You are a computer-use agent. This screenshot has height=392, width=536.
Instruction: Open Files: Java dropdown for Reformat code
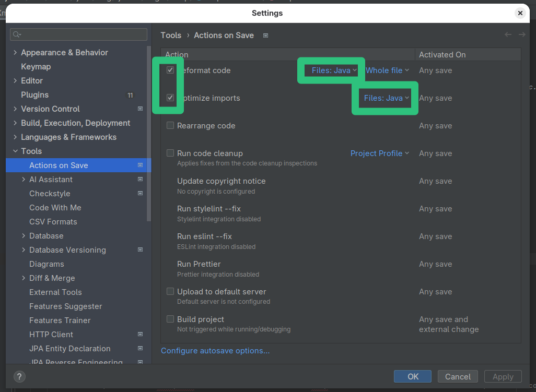[334, 70]
